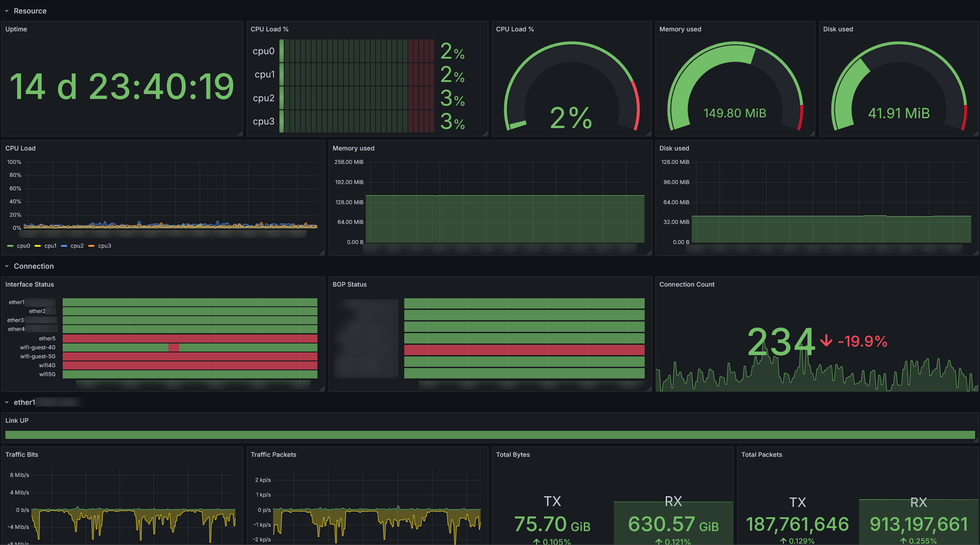Click yellow cpu1 legend color swatch
This screenshot has width=980, height=545.
[38, 246]
